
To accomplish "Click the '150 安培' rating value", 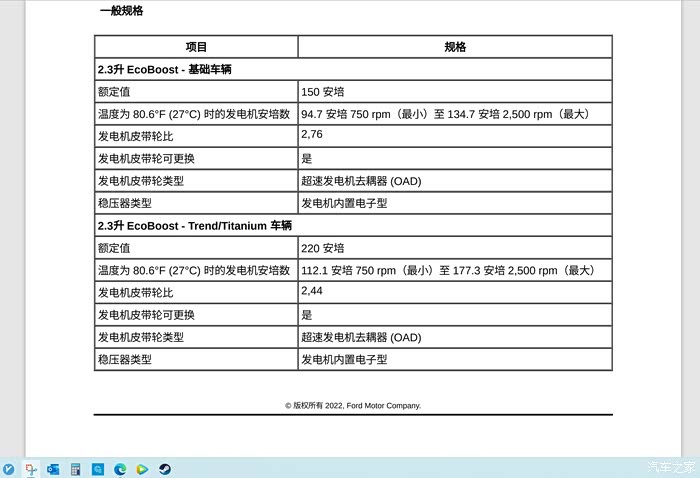I will click(x=322, y=92).
